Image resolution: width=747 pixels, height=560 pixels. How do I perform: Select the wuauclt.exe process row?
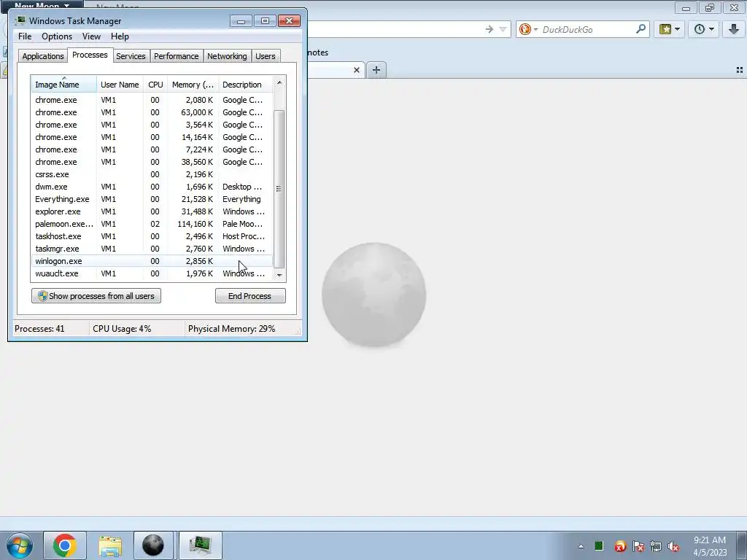[152, 273]
